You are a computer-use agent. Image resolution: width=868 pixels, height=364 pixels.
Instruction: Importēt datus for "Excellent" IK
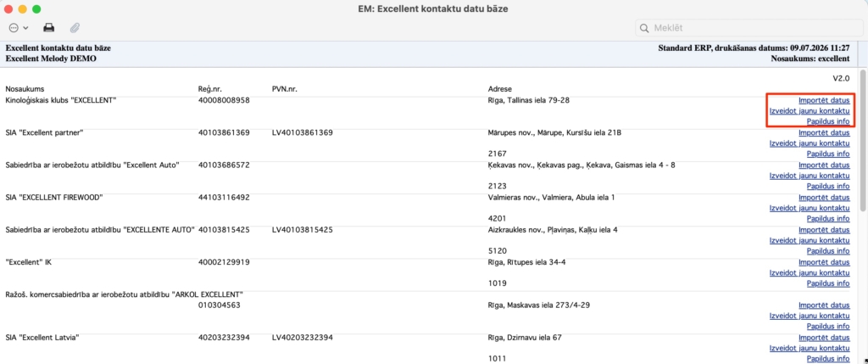tap(824, 262)
